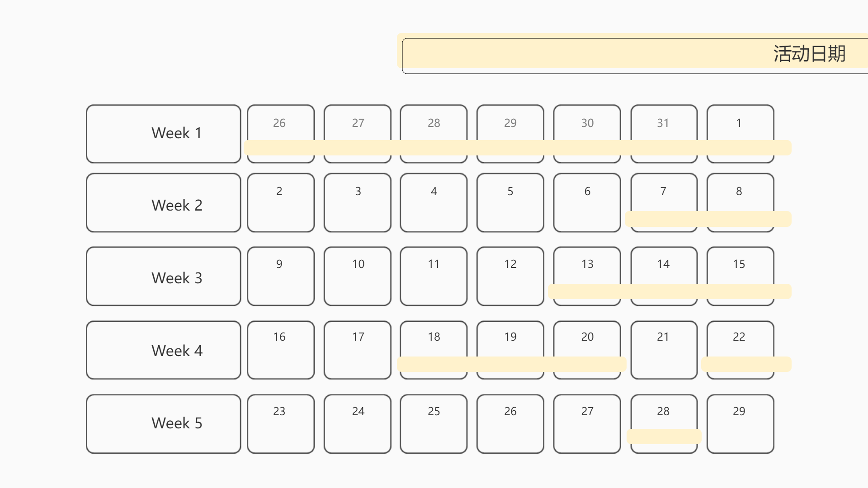Click the Week 3 label box
This screenshot has height=488, width=868.
coord(163,276)
